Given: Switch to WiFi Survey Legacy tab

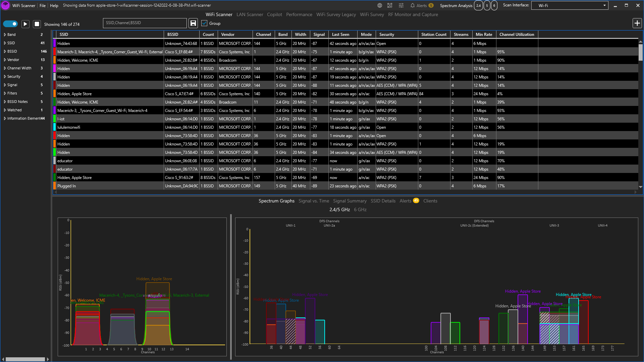Looking at the screenshot, I should [x=336, y=14].
